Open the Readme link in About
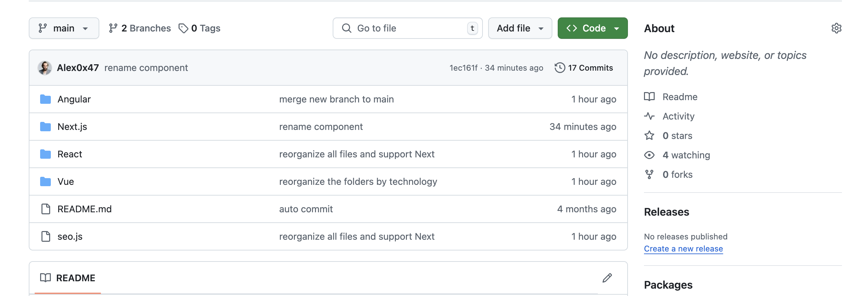The width and height of the screenshot is (868, 296). 680,97
